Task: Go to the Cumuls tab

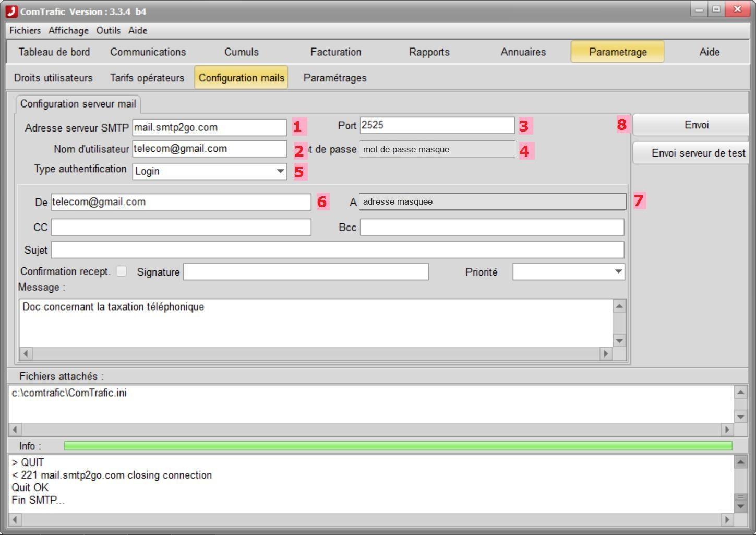Action: tap(242, 52)
